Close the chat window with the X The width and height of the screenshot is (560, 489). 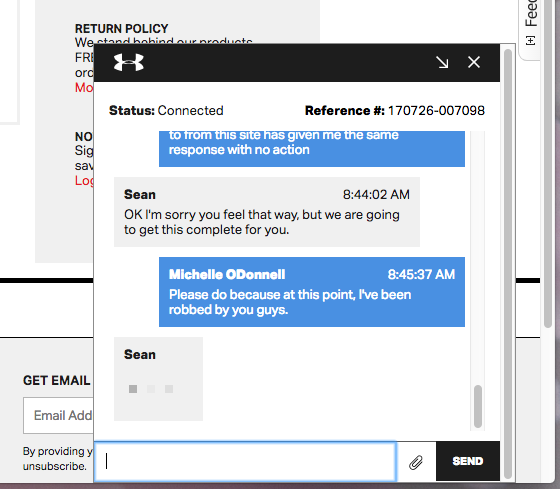point(474,62)
